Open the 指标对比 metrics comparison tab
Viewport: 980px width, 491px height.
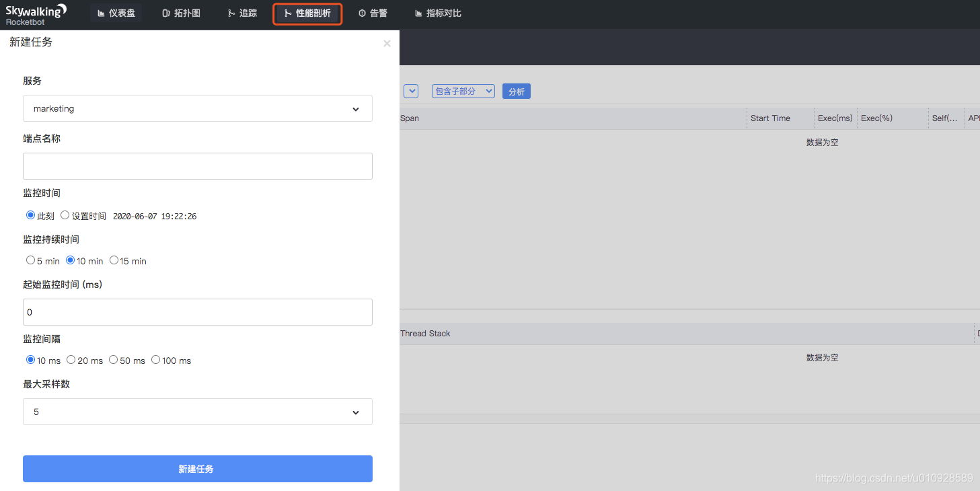(x=438, y=13)
